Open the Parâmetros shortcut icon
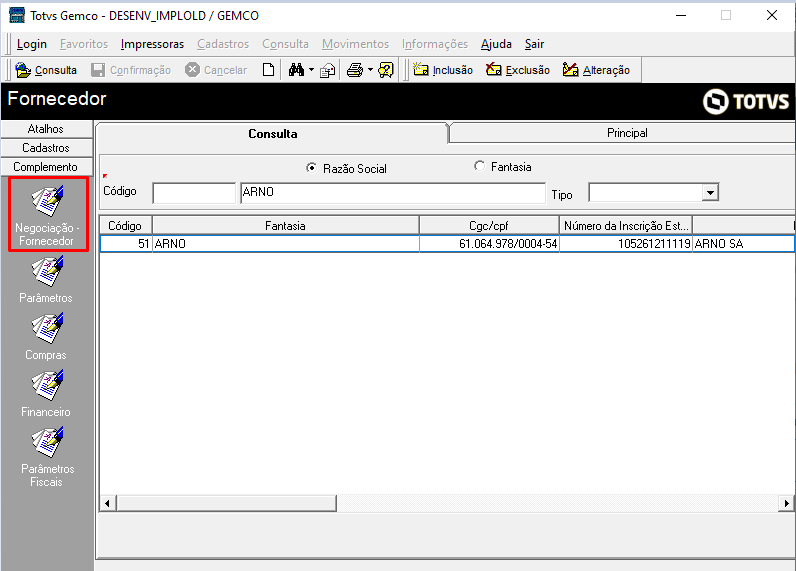The height and width of the screenshot is (571, 796). tap(47, 272)
